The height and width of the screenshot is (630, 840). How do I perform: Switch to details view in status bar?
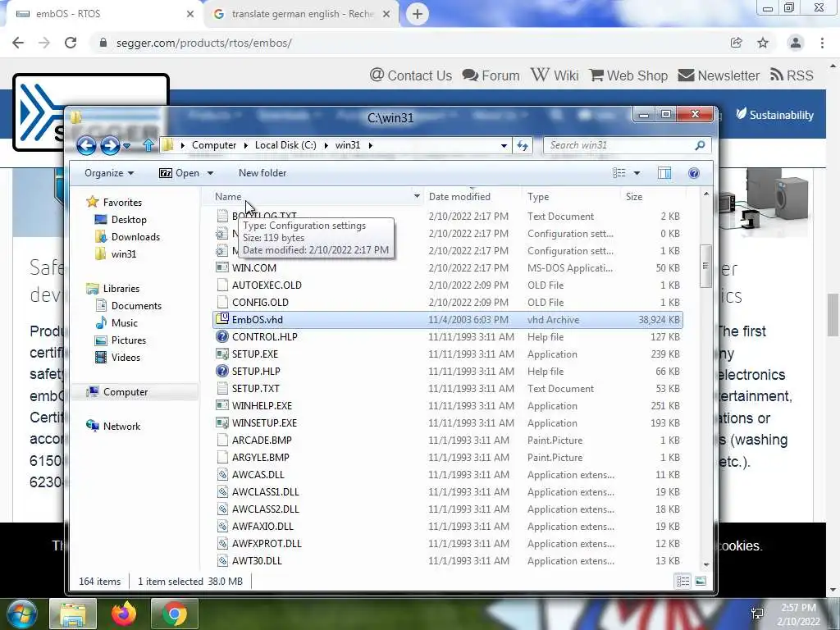click(682, 582)
